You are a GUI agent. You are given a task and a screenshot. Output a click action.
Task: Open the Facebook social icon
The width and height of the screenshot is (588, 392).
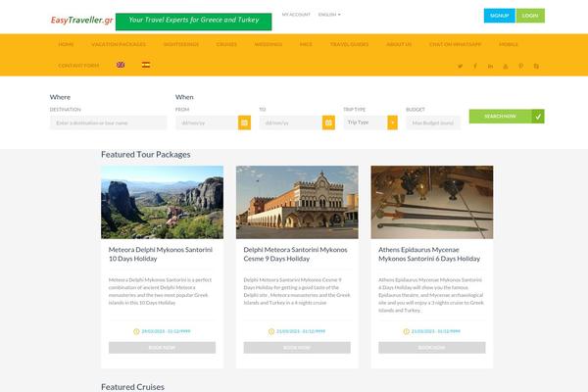475,66
